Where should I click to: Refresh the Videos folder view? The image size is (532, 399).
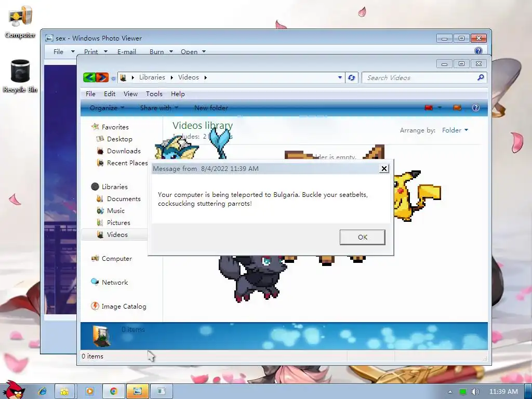352,78
